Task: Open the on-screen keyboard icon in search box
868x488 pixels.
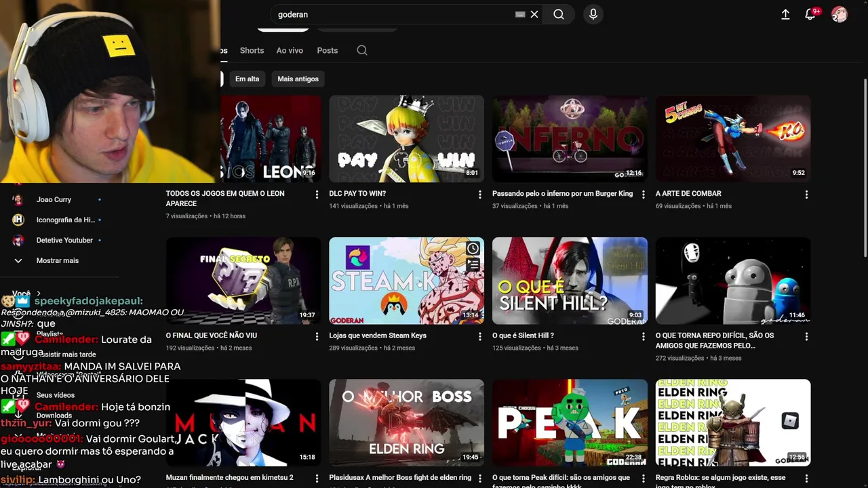Action: pos(520,14)
